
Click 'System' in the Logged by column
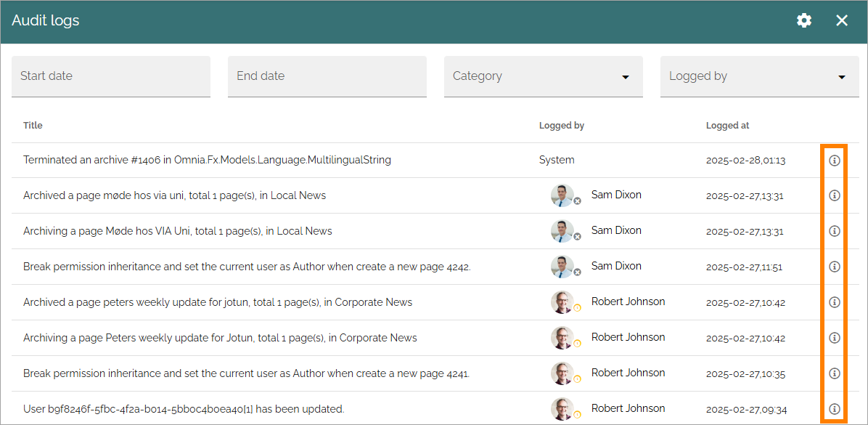(x=557, y=160)
